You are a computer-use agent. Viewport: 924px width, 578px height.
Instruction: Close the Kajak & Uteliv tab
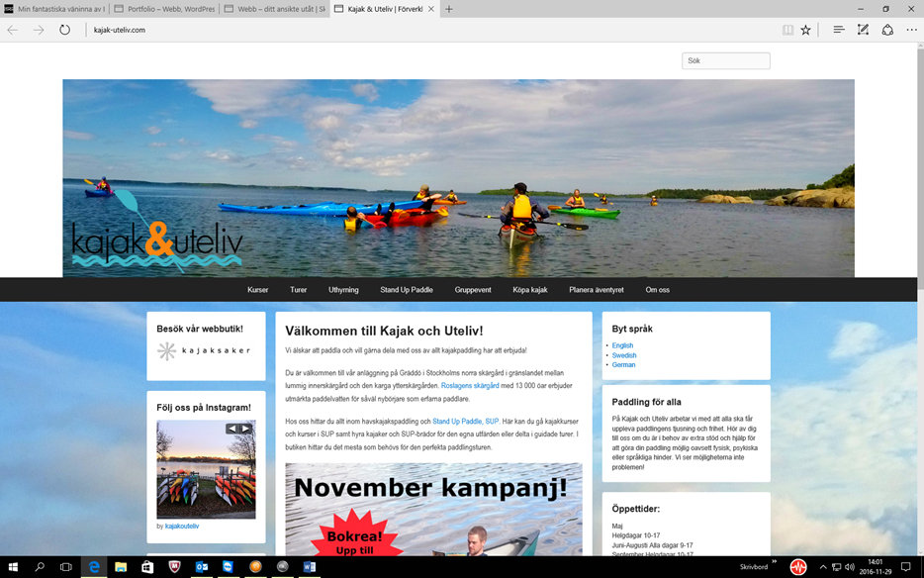coord(431,9)
